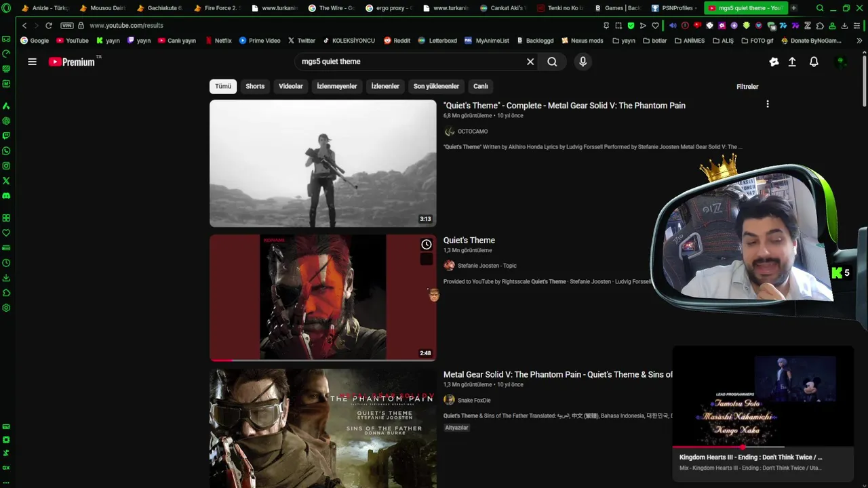Open the FOTO gif bookmarks folder

757,41
